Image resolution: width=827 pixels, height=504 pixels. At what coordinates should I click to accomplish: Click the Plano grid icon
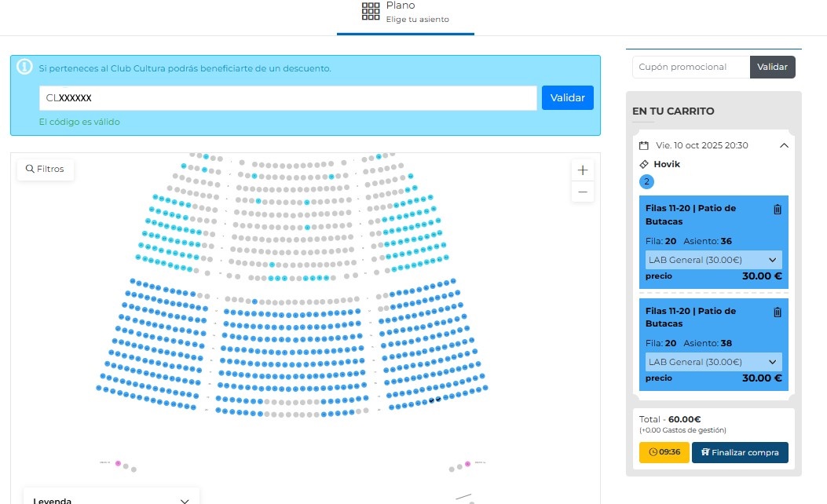click(x=371, y=11)
